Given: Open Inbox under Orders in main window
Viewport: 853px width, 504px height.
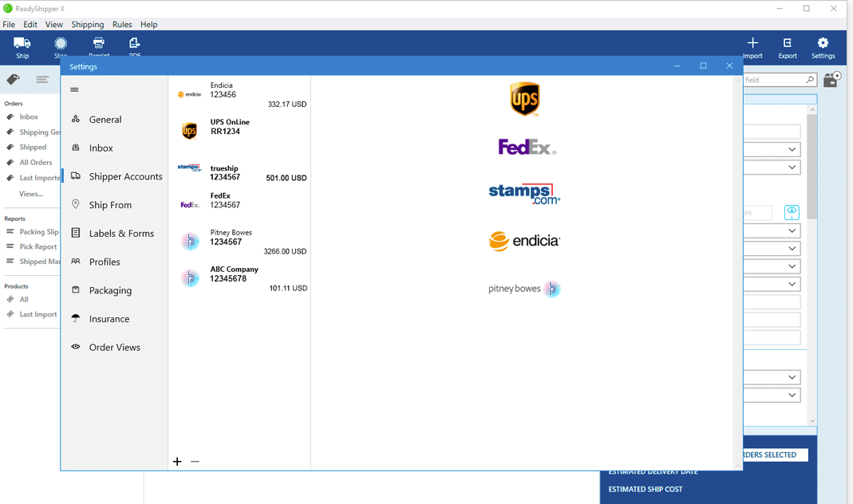Looking at the screenshot, I should [x=29, y=117].
